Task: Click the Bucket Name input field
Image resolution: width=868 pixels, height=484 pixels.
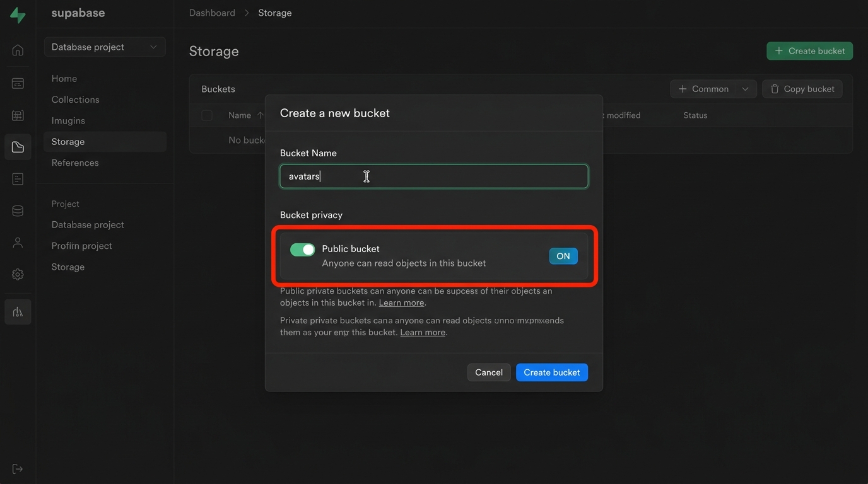Action: [433, 176]
